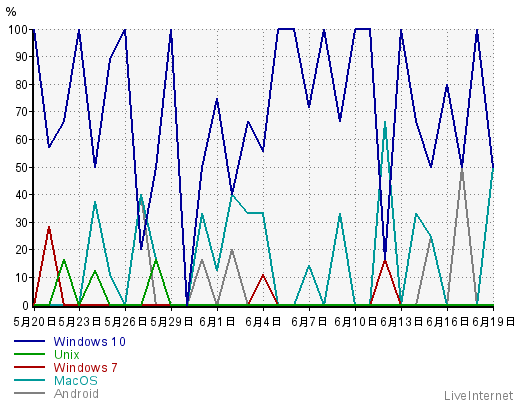Click the green Unix legend line

29,354
